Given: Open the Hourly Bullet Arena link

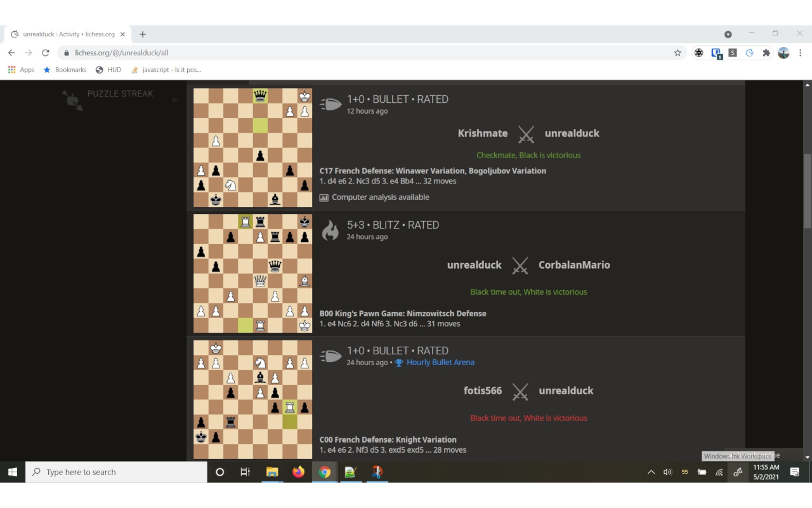Looking at the screenshot, I should point(440,363).
